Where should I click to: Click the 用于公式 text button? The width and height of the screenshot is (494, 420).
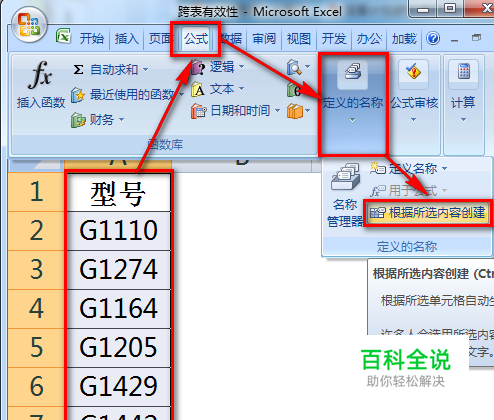click(413, 191)
